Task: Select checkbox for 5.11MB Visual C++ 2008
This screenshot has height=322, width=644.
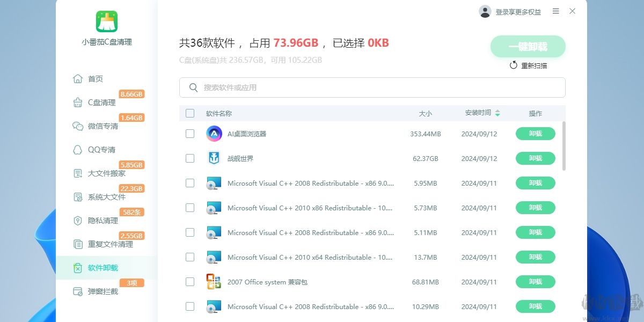Action: (x=190, y=232)
